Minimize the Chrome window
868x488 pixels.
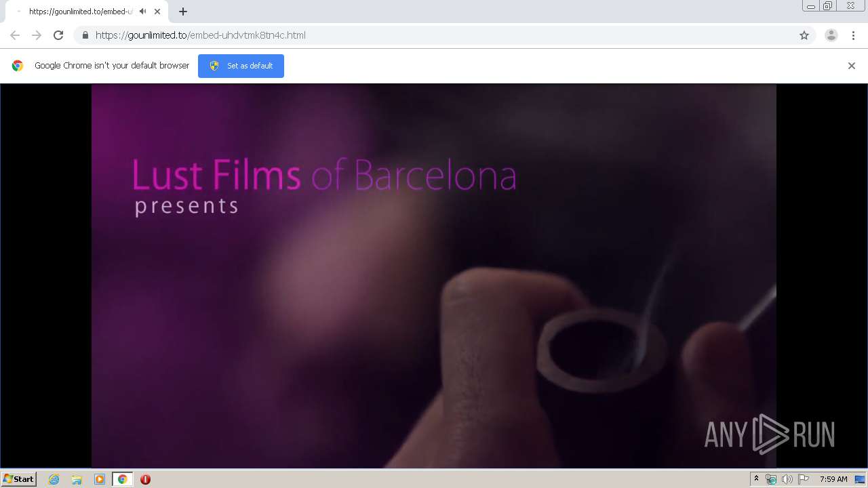(811, 6)
